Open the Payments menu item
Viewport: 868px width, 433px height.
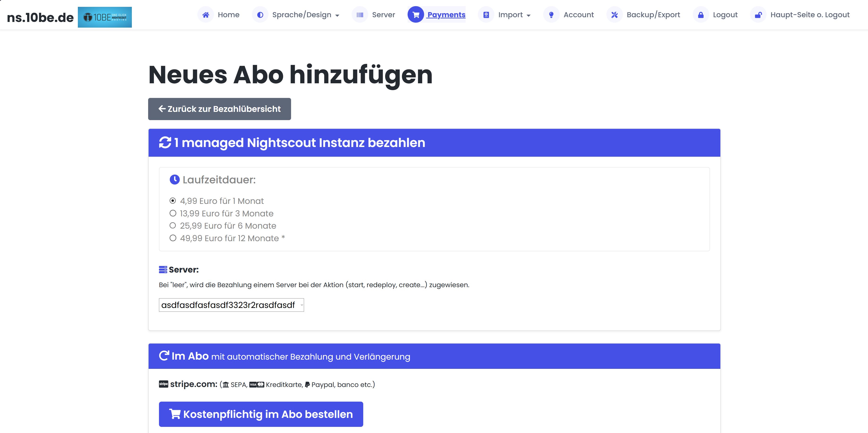[446, 14]
